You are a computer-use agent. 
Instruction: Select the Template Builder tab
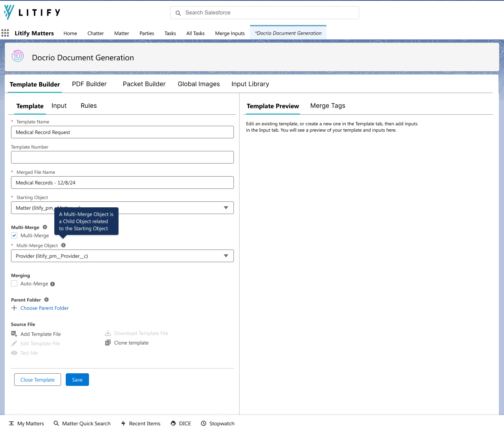click(35, 84)
